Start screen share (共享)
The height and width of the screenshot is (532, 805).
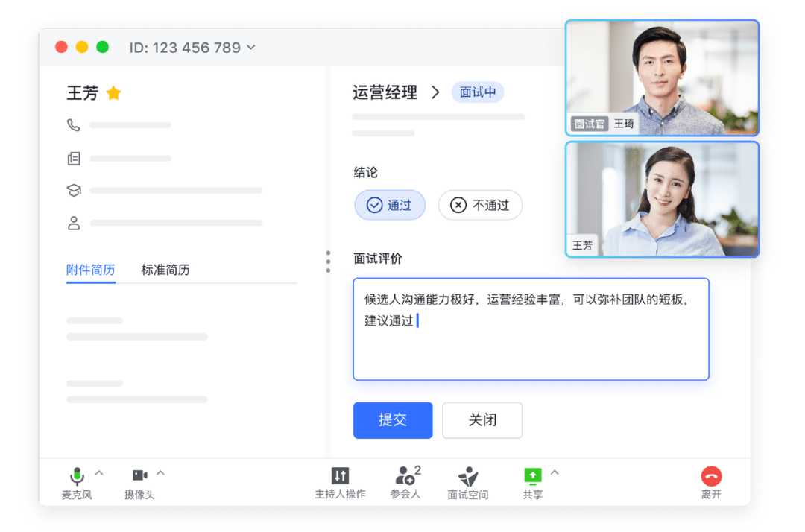pyautogui.click(x=532, y=483)
